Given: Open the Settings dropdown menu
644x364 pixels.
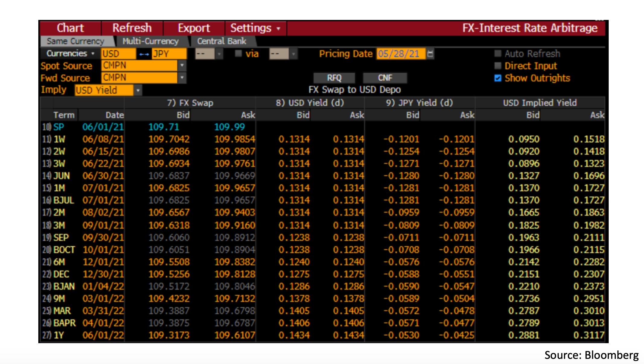Looking at the screenshot, I should 255,28.
